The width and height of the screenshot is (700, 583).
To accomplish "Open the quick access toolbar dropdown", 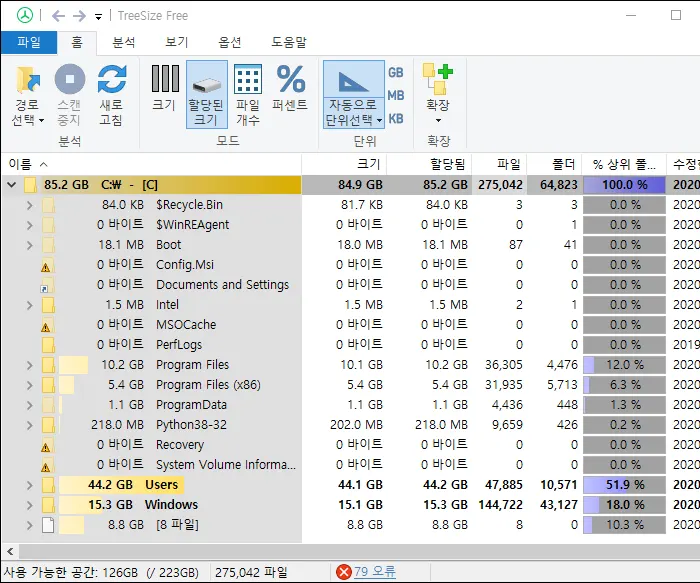I will coord(98,17).
